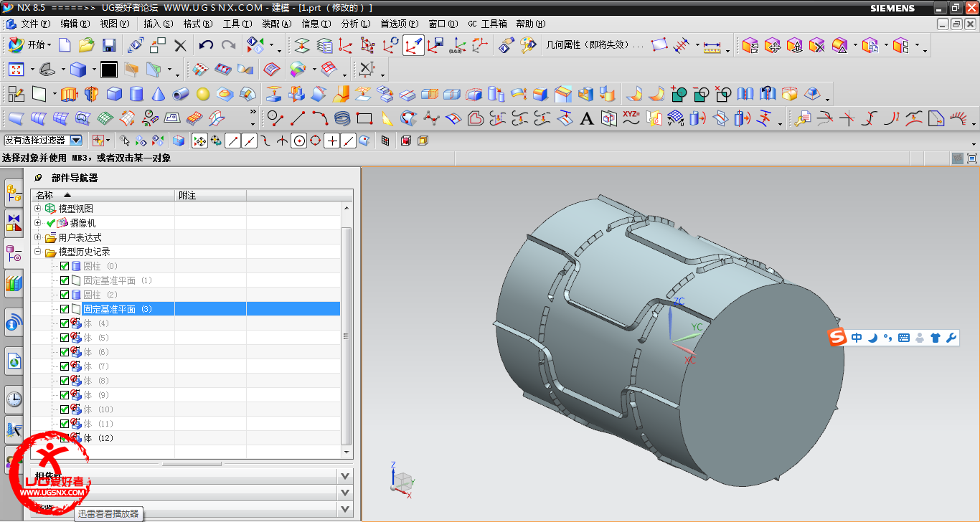Click the Extrude feature icon
The height and width of the screenshot is (522, 980).
(x=68, y=94)
